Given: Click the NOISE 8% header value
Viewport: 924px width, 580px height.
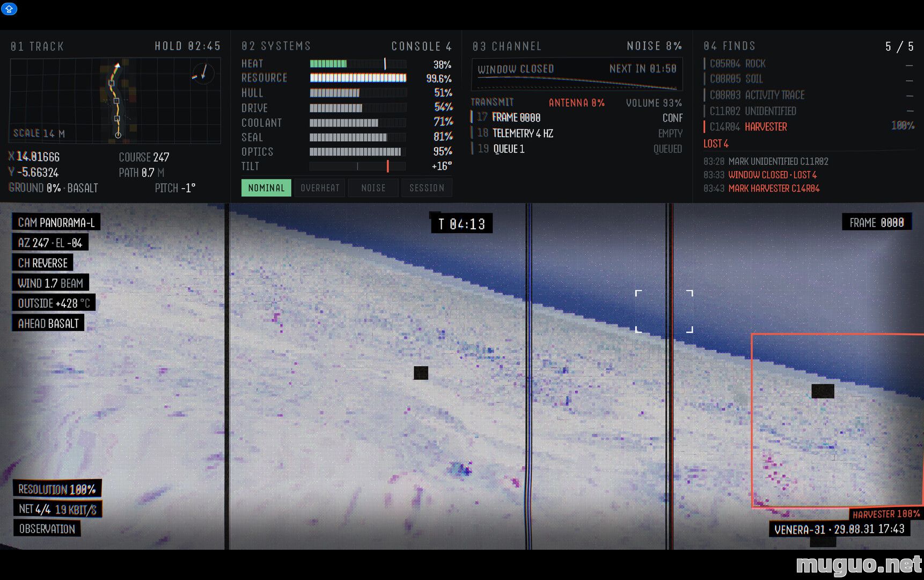Looking at the screenshot, I should (x=654, y=46).
